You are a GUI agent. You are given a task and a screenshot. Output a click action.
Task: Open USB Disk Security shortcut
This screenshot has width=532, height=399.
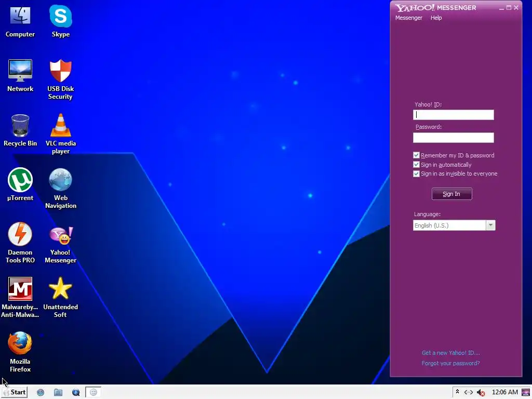point(60,79)
